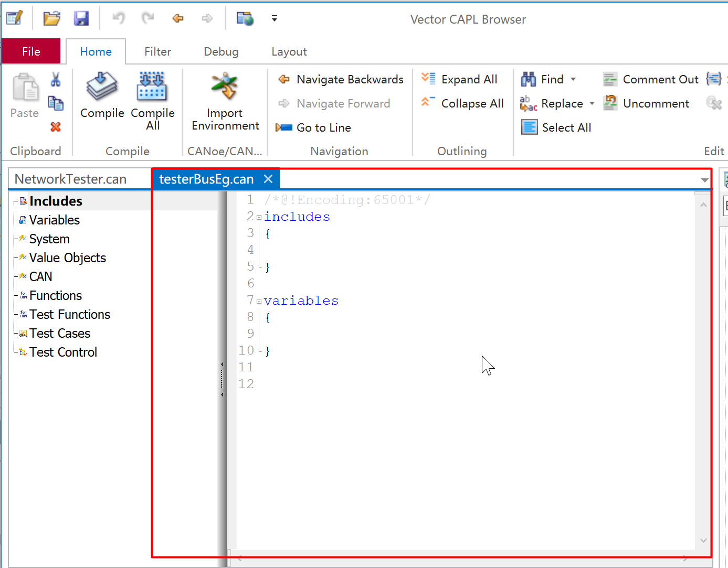The height and width of the screenshot is (568, 728).
Task: Open file using the folder icon
Action: pyautogui.click(x=51, y=19)
